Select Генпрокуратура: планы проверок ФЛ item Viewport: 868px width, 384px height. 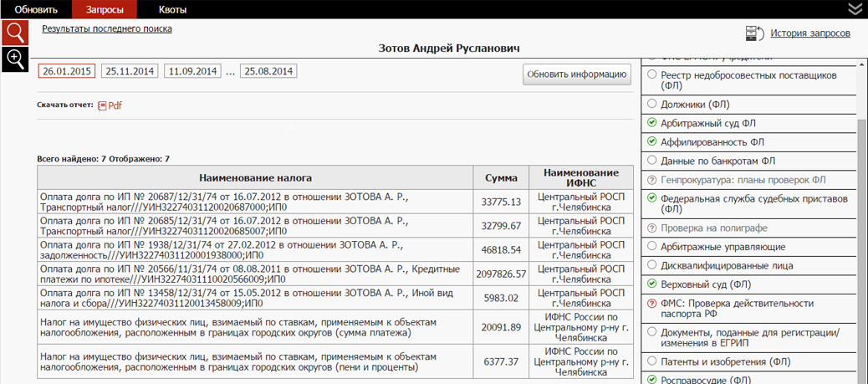(749, 180)
